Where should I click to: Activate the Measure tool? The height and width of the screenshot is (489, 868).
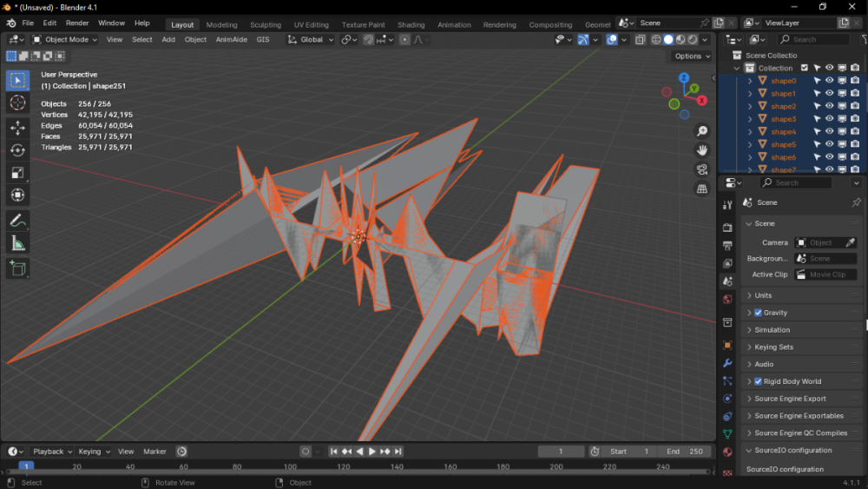click(x=17, y=244)
